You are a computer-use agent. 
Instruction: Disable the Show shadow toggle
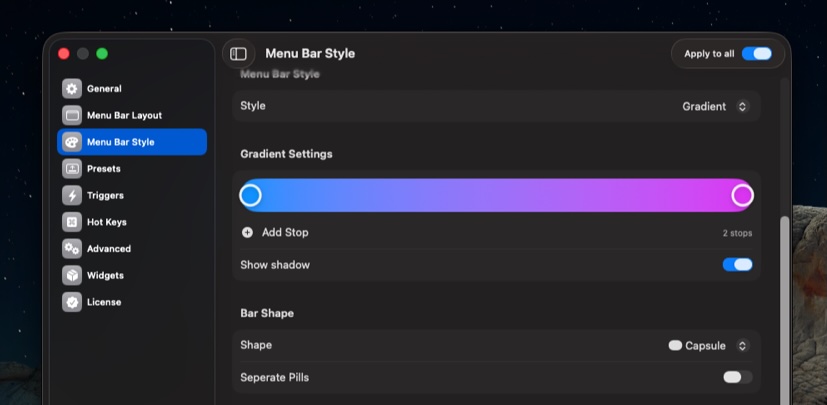pyautogui.click(x=737, y=265)
